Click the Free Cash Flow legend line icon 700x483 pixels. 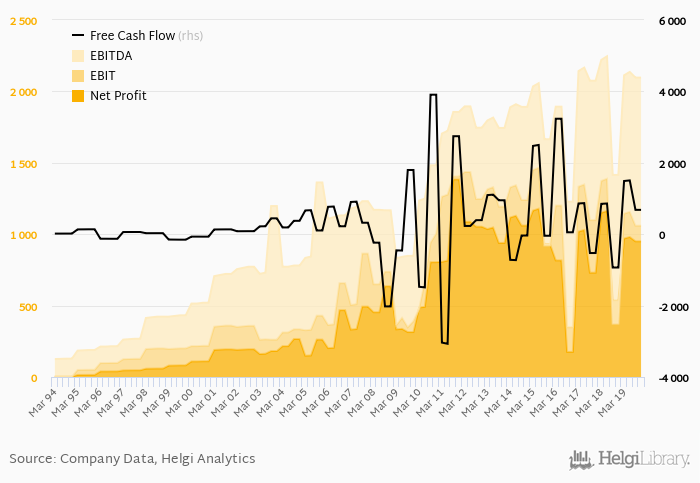77,36
